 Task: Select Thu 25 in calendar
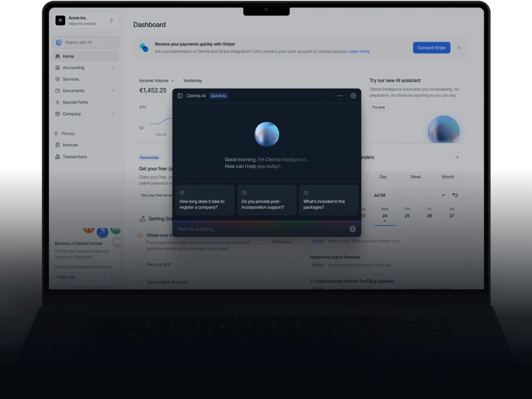point(407,213)
